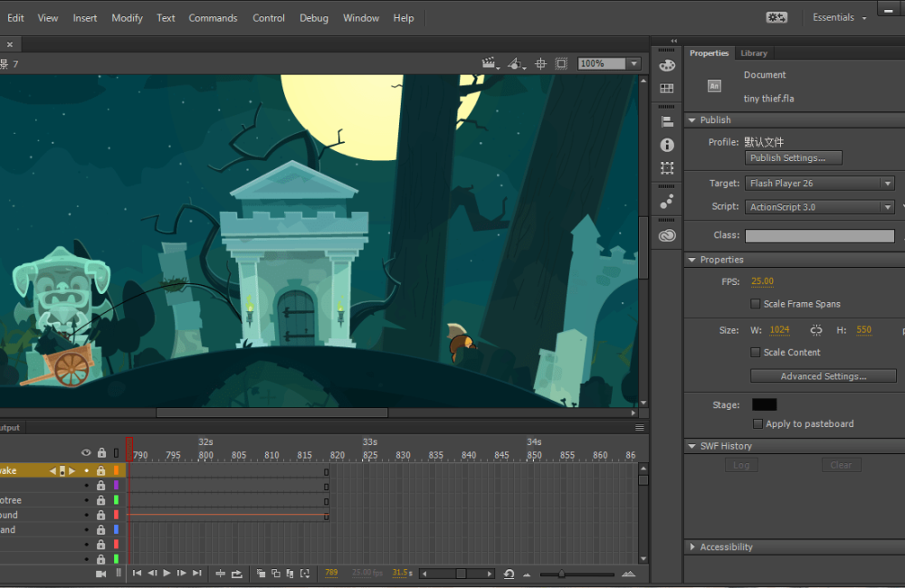
Task: Check Apply to pasteboard
Action: tap(757, 423)
